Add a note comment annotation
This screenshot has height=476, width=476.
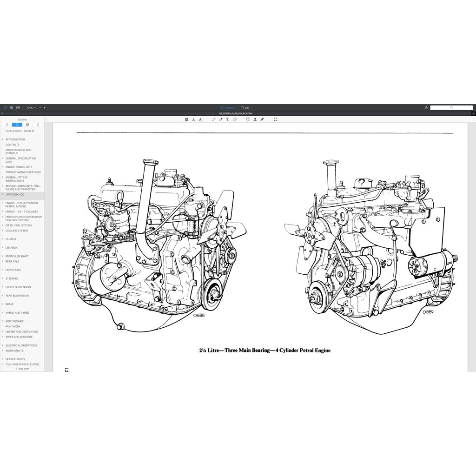click(248, 119)
